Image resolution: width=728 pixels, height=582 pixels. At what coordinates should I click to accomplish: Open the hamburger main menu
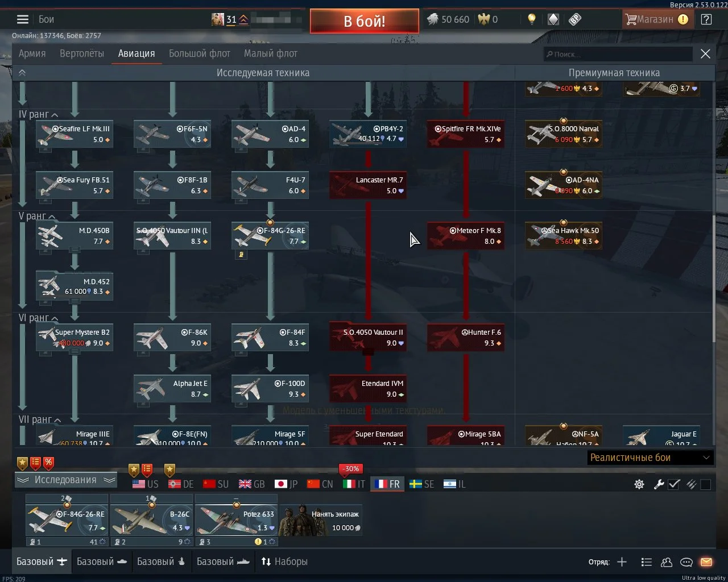pyautogui.click(x=23, y=19)
